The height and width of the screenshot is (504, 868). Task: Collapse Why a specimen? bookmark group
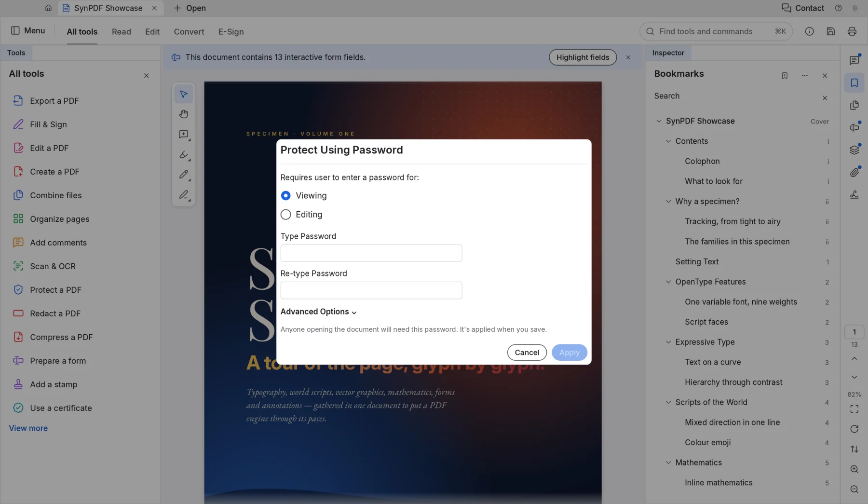tap(668, 202)
